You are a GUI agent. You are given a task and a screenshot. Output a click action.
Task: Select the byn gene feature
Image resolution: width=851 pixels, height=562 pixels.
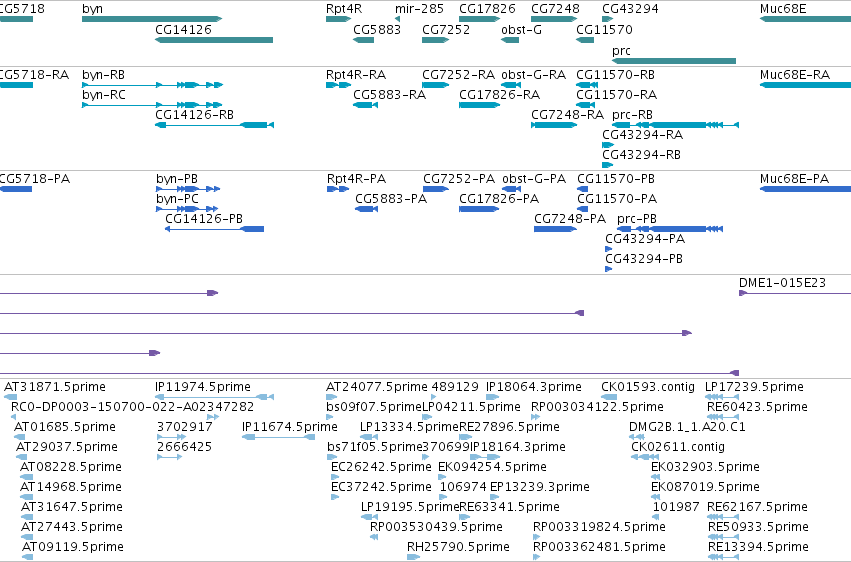click(x=152, y=19)
